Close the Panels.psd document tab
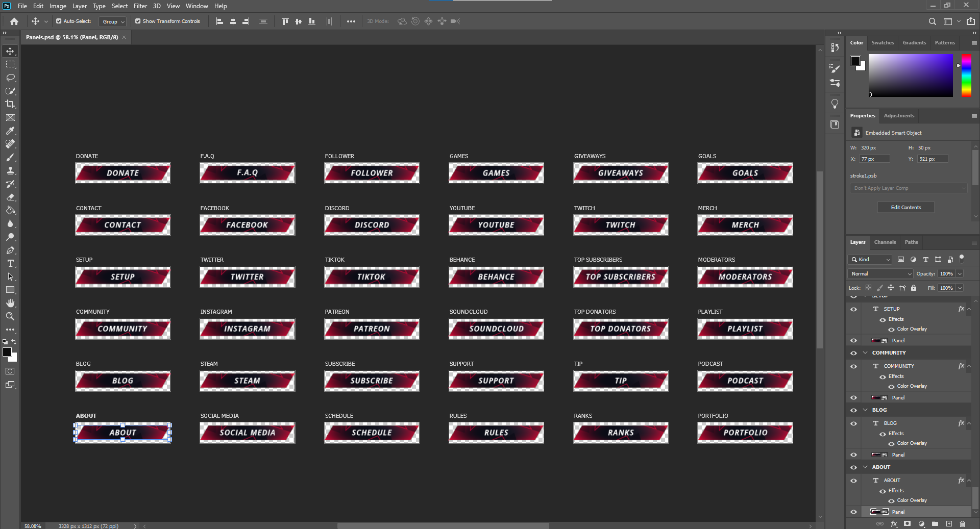This screenshot has width=980, height=529. [x=124, y=37]
